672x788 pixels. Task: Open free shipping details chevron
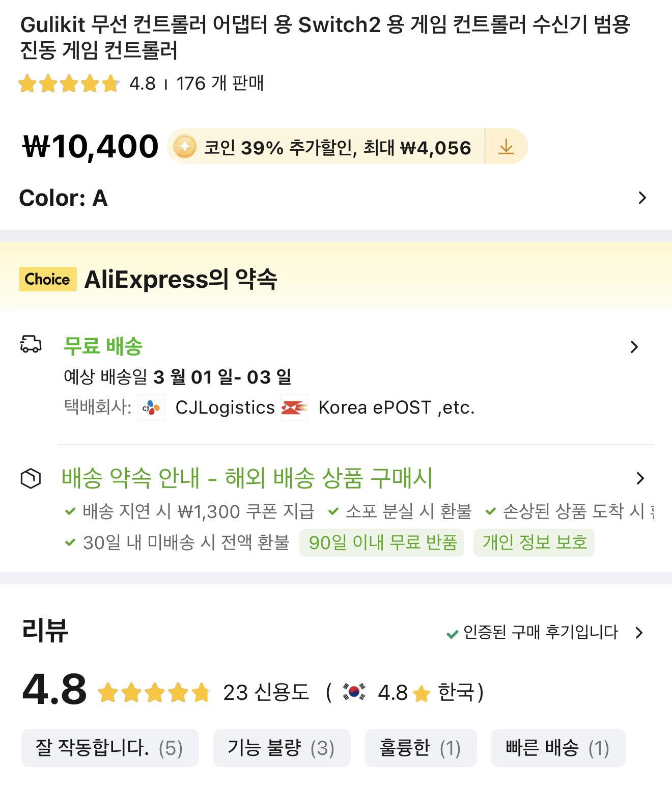[x=634, y=347]
